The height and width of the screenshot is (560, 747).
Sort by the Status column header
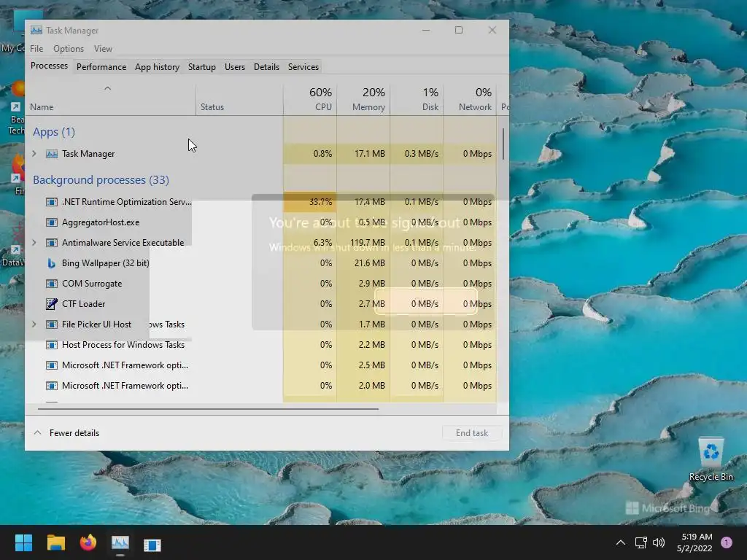click(239, 99)
